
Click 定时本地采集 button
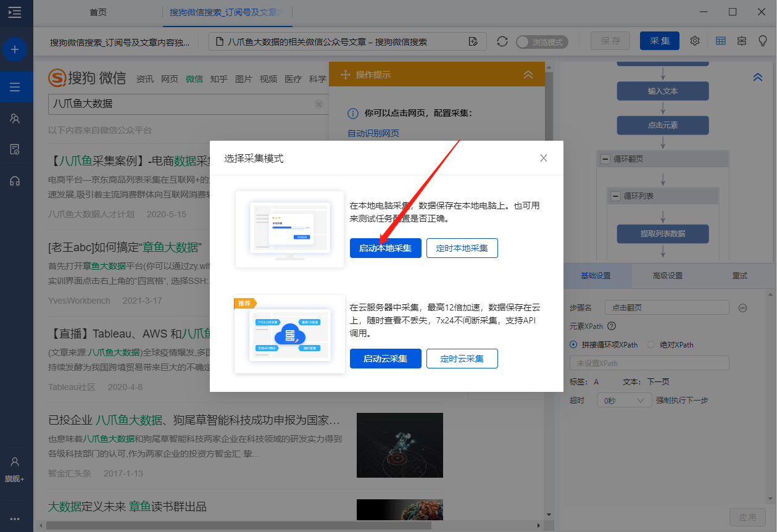462,248
